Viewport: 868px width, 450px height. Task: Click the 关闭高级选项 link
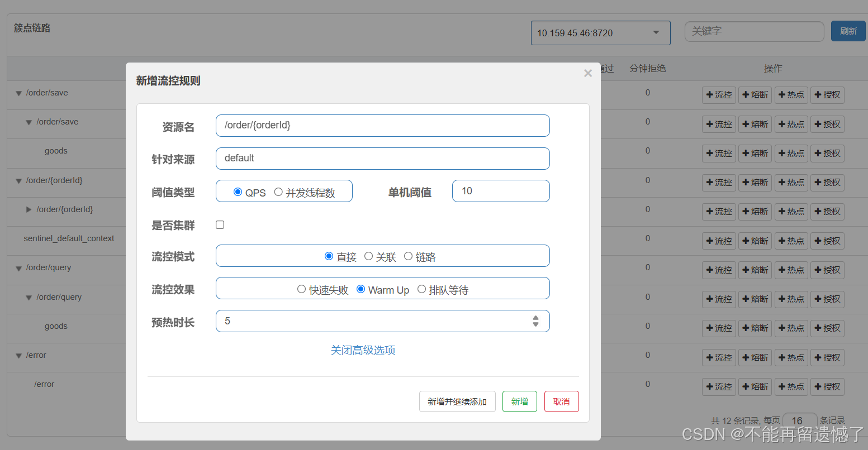(363, 350)
